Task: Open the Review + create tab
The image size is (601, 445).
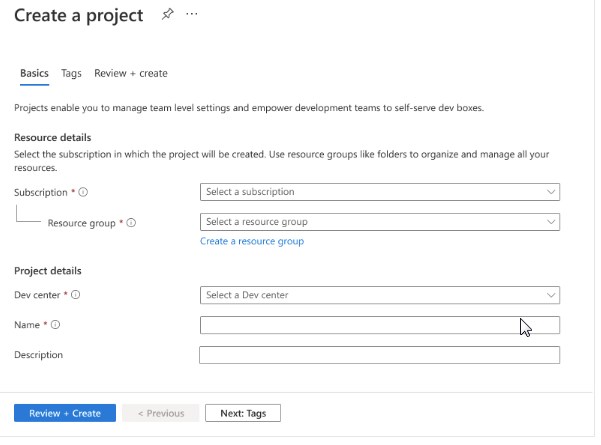Action: coord(131,73)
